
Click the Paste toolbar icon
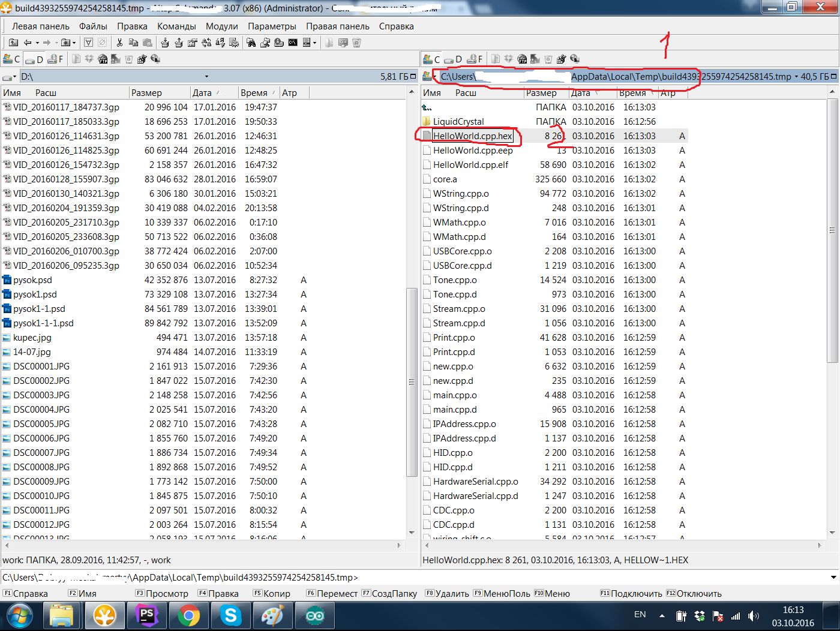[x=146, y=43]
